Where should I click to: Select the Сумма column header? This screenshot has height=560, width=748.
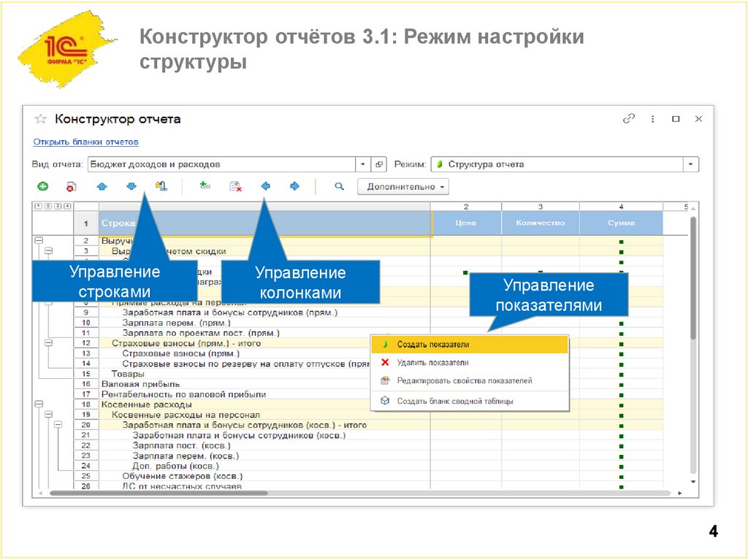622,222
